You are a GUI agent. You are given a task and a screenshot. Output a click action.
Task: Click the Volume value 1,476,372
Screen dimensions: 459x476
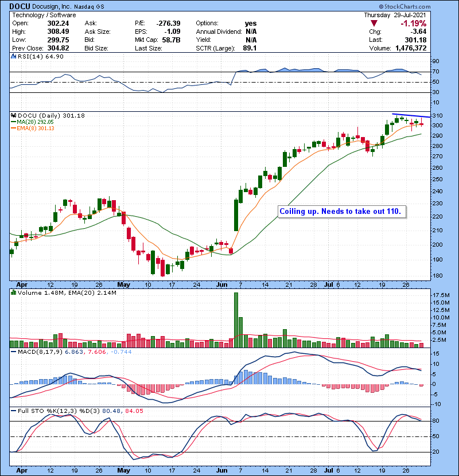point(411,48)
